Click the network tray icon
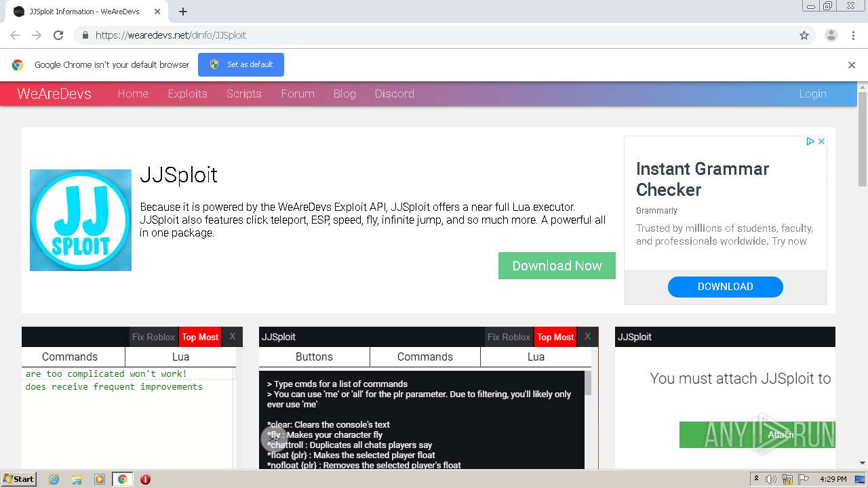868x488 pixels. click(x=787, y=479)
